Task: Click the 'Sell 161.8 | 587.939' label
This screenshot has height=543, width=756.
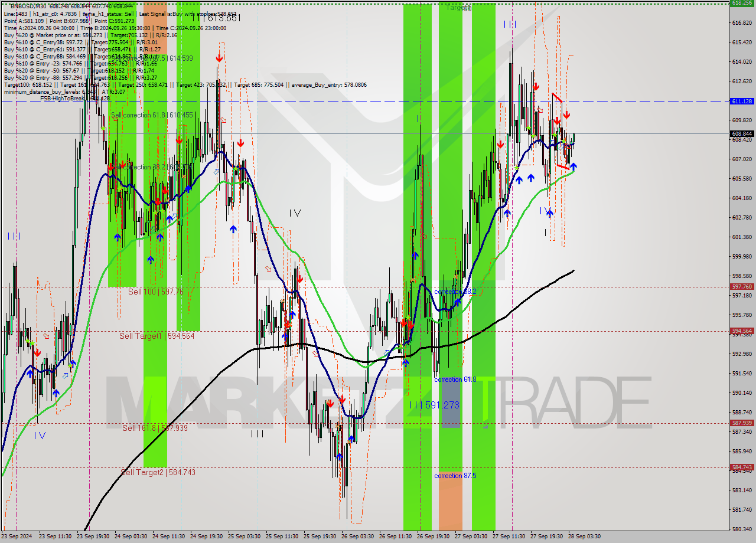Action: pos(155,428)
